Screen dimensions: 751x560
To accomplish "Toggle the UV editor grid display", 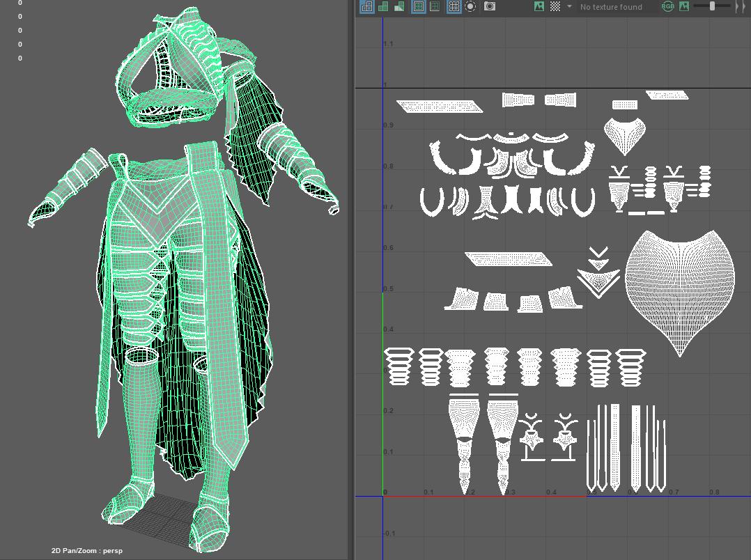I will pos(454,6).
